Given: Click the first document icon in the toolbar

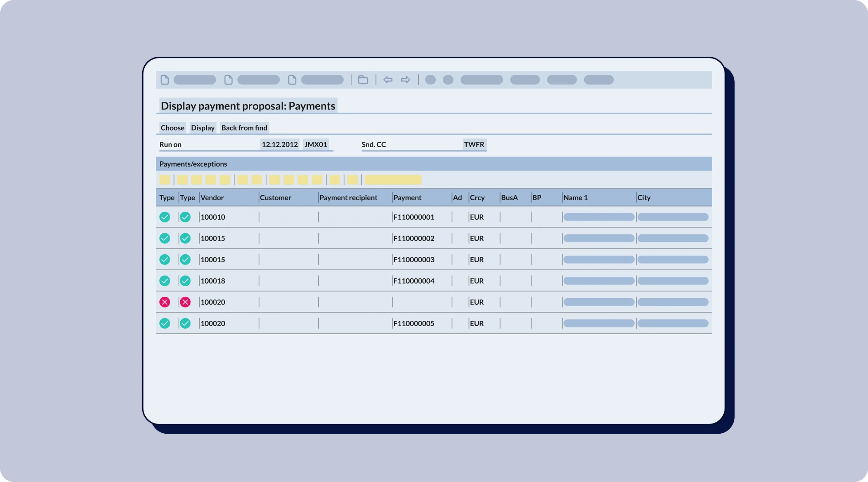Looking at the screenshot, I should [165, 80].
